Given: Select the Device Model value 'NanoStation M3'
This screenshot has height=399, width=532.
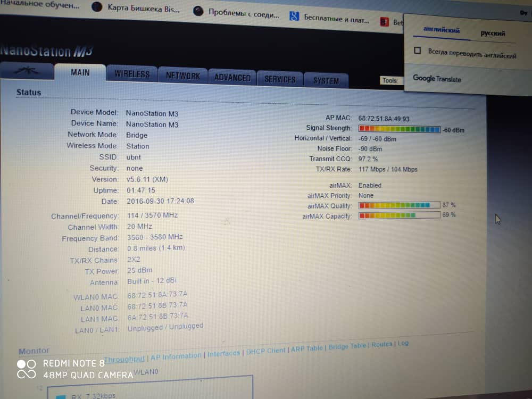Looking at the screenshot, I should pyautogui.click(x=152, y=113).
